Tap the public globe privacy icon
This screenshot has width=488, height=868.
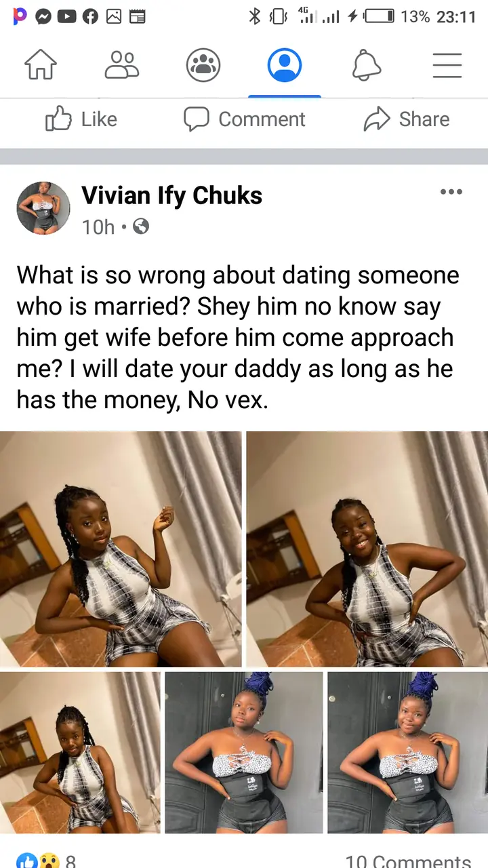(x=140, y=226)
